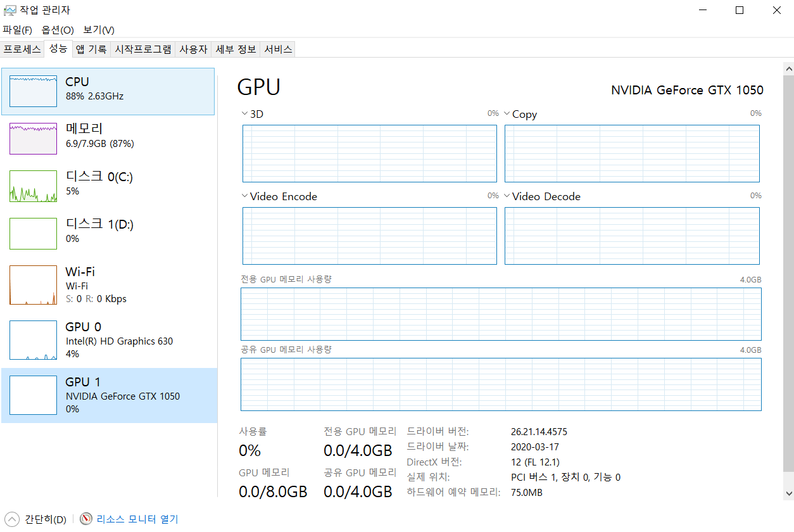Image resolution: width=794 pixels, height=532 pixels.
Task: Minimize the Task Manager window
Action: [x=703, y=10]
